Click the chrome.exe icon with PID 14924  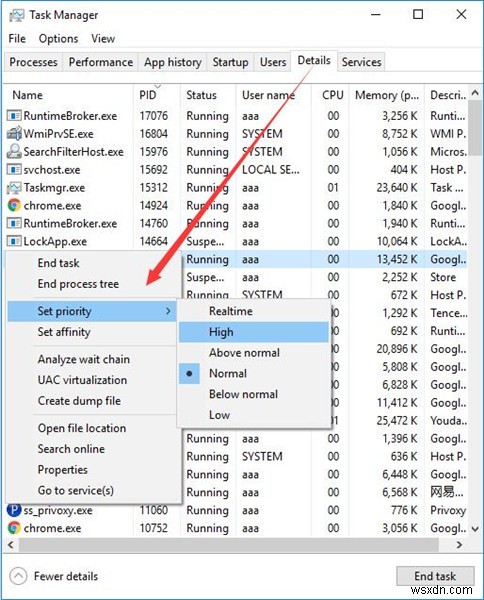click(x=14, y=205)
